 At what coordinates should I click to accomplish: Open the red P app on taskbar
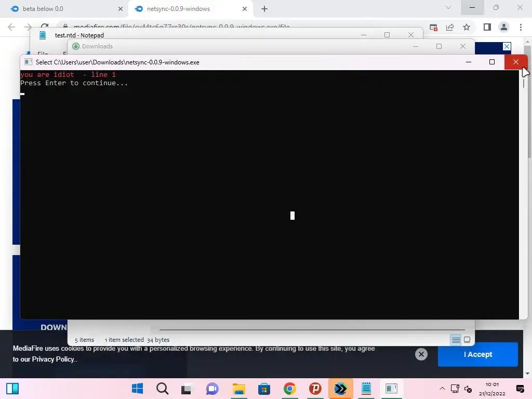click(315, 389)
